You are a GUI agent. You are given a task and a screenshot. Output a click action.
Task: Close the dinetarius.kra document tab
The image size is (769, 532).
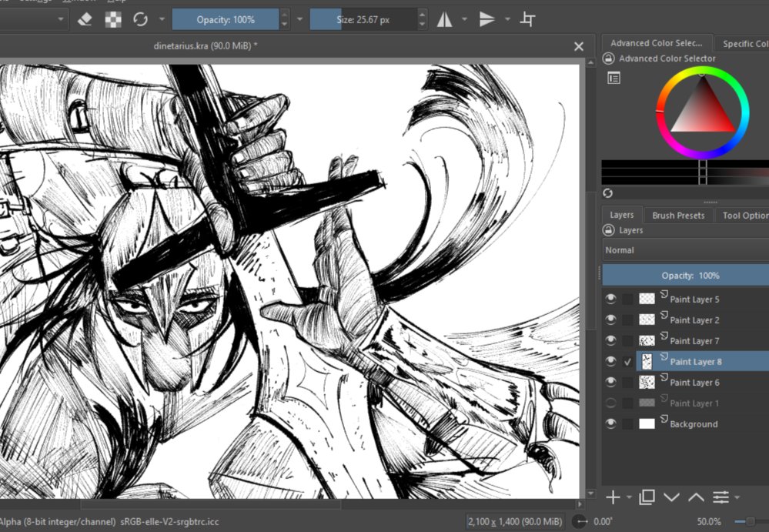(579, 46)
